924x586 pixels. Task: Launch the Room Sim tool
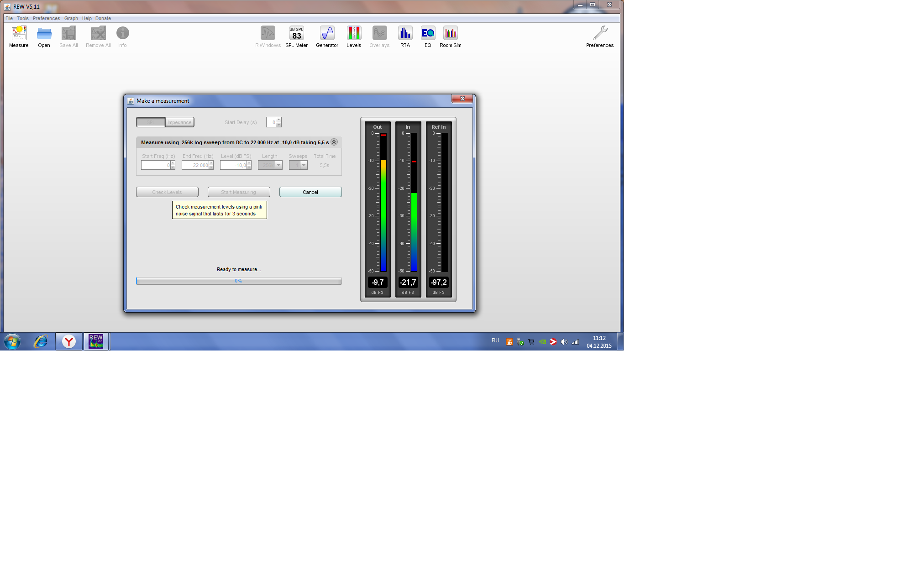[x=450, y=33]
